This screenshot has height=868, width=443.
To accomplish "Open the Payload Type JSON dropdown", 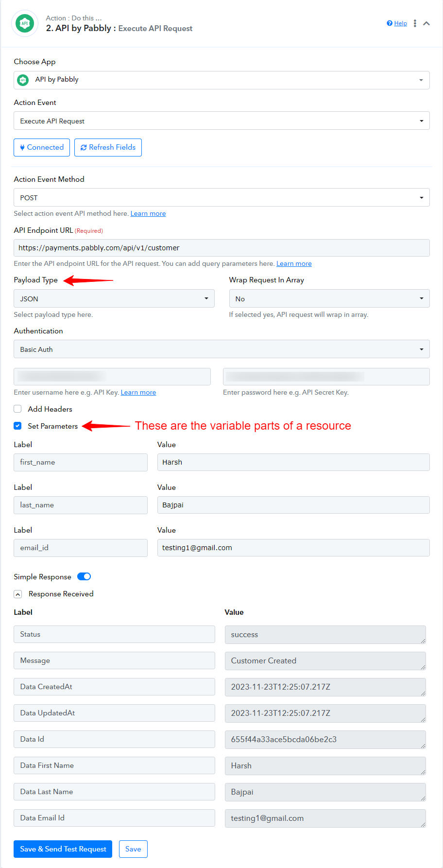I will (x=114, y=298).
